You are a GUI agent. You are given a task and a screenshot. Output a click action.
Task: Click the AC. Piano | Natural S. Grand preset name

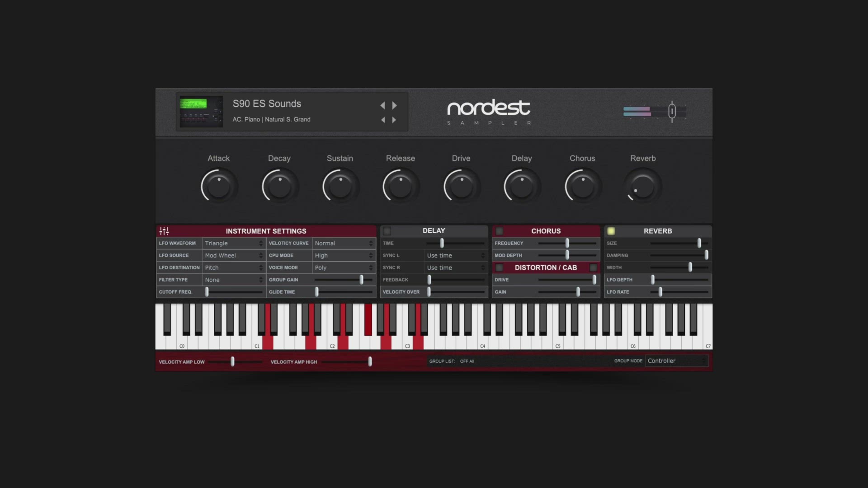[271, 119]
